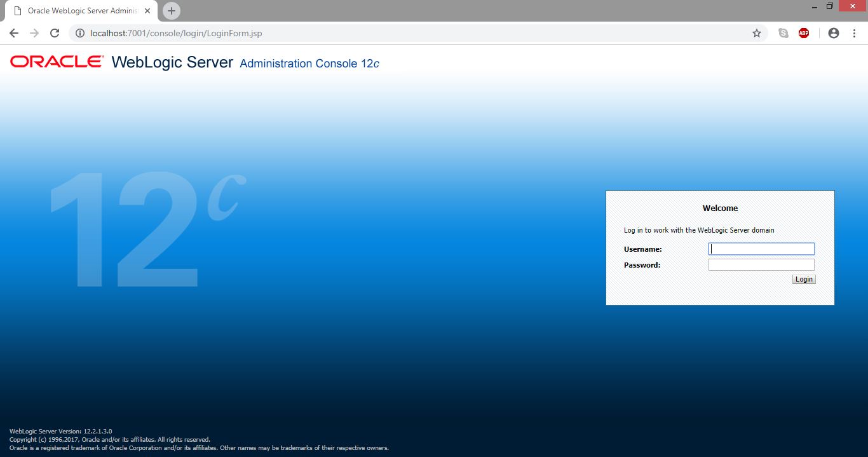868x457 pixels.
Task: Open the Skype extension icon
Action: click(783, 33)
